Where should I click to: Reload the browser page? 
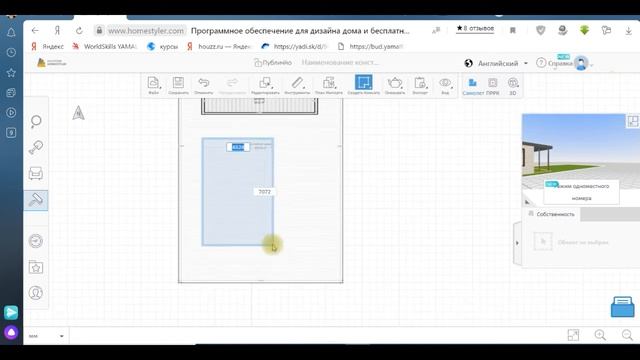(x=79, y=31)
